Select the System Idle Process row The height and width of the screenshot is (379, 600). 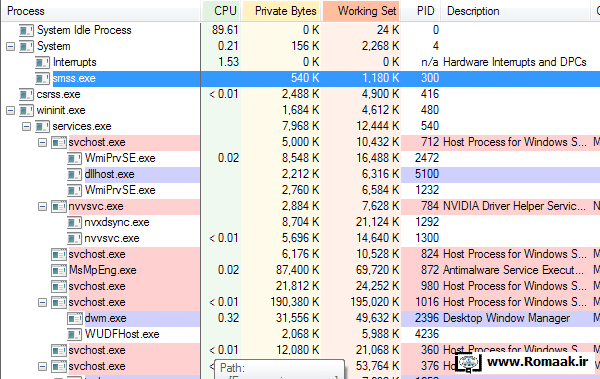pyautogui.click(x=300, y=30)
